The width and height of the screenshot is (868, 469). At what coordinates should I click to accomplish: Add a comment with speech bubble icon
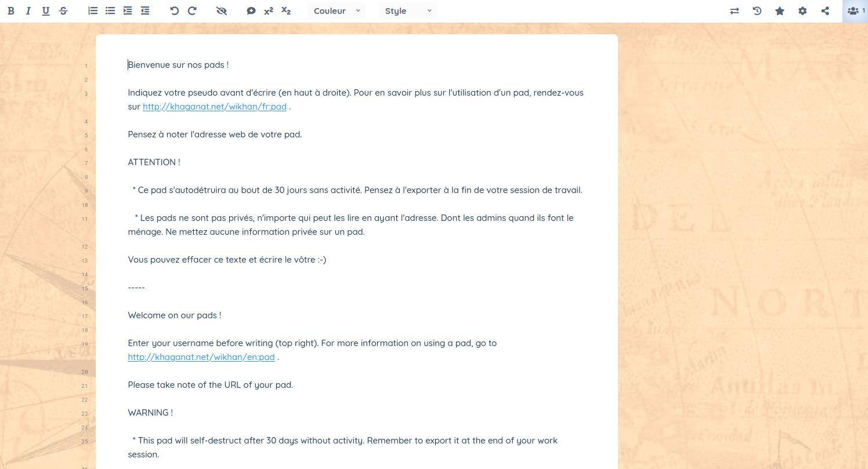251,11
